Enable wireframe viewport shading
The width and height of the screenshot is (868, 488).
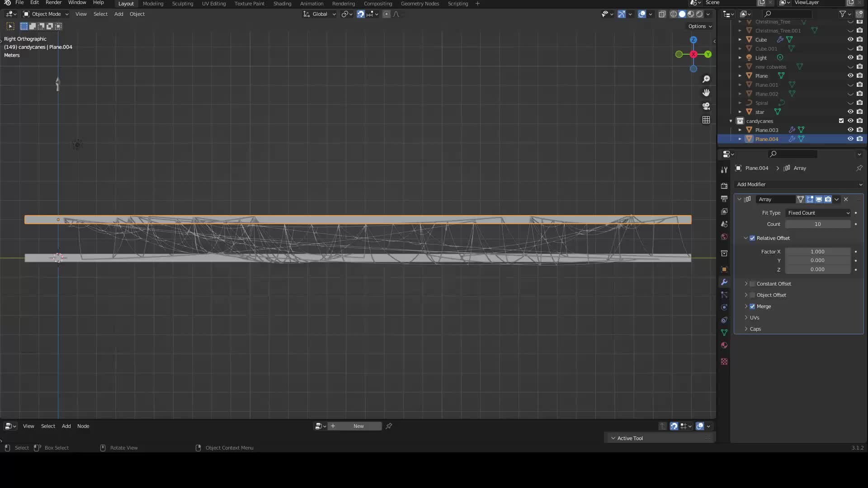point(673,14)
